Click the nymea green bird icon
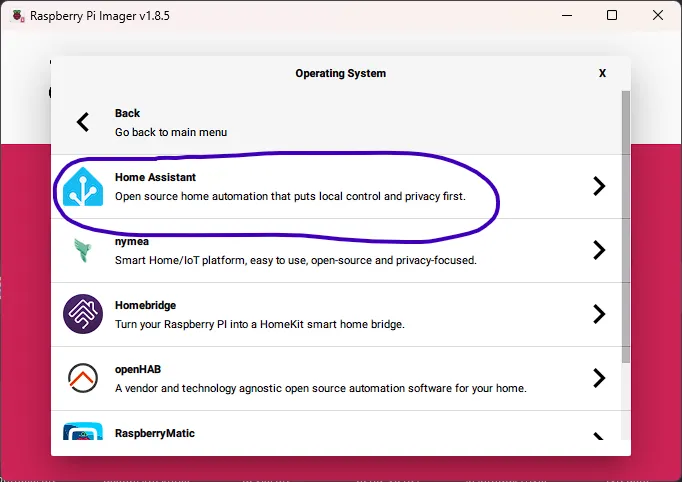 [x=82, y=250]
